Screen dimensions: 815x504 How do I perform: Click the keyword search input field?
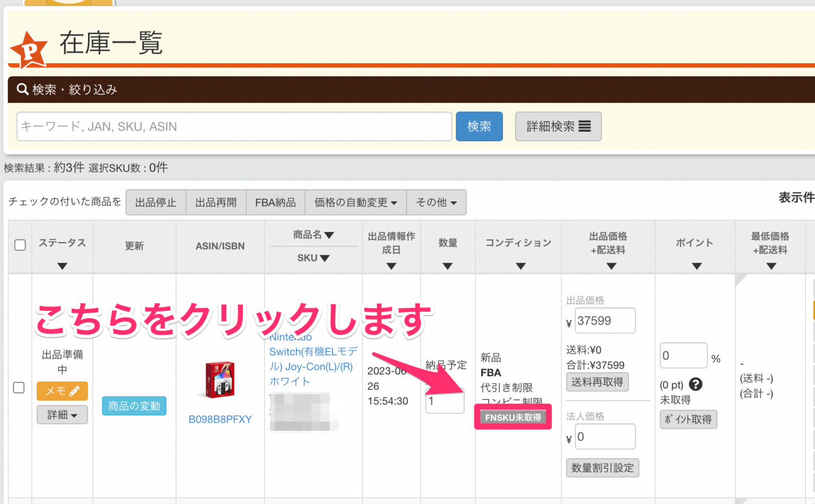pos(234,126)
